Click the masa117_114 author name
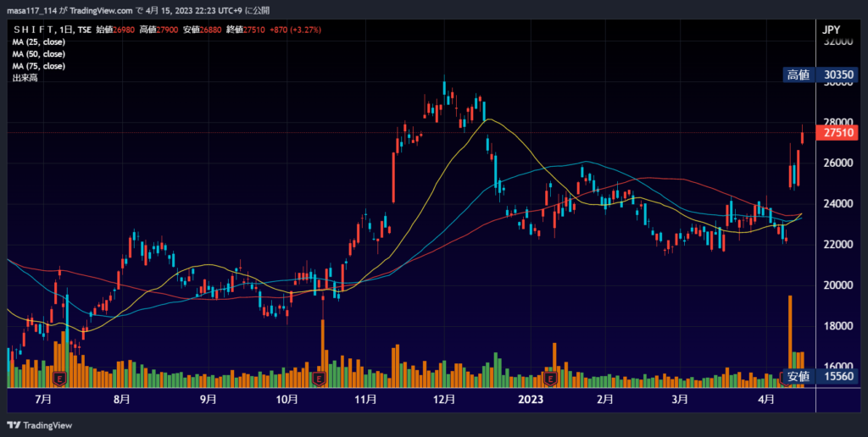 [x=31, y=10]
